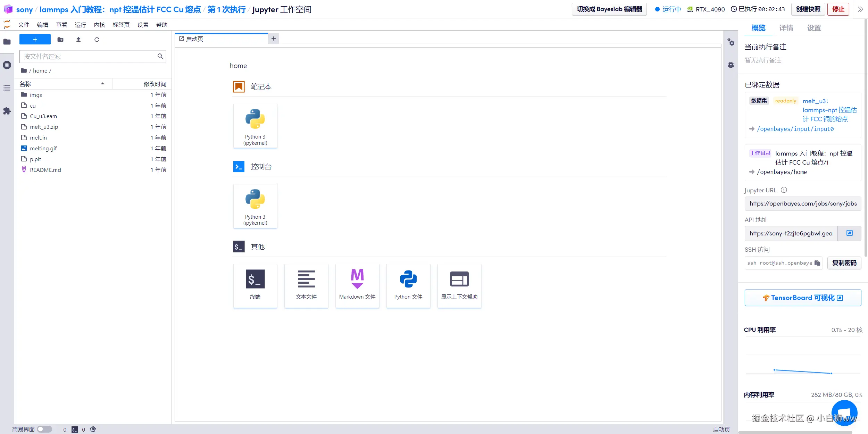868x434 pixels.
Task: Open the API address external link button
Action: tap(849, 233)
